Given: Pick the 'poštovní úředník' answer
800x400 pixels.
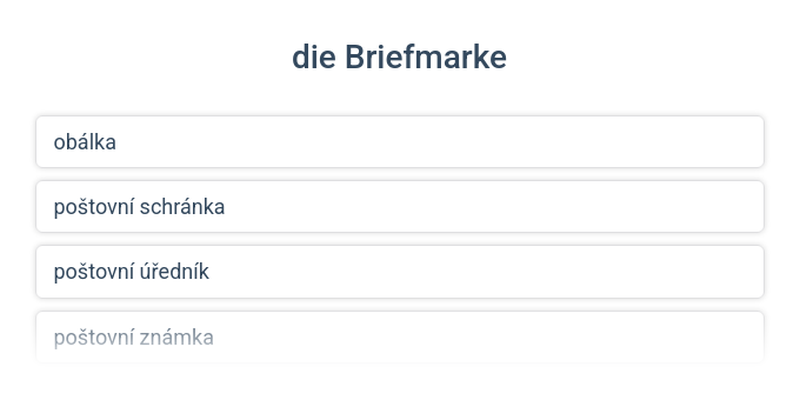Looking at the screenshot, I should click(x=400, y=272).
